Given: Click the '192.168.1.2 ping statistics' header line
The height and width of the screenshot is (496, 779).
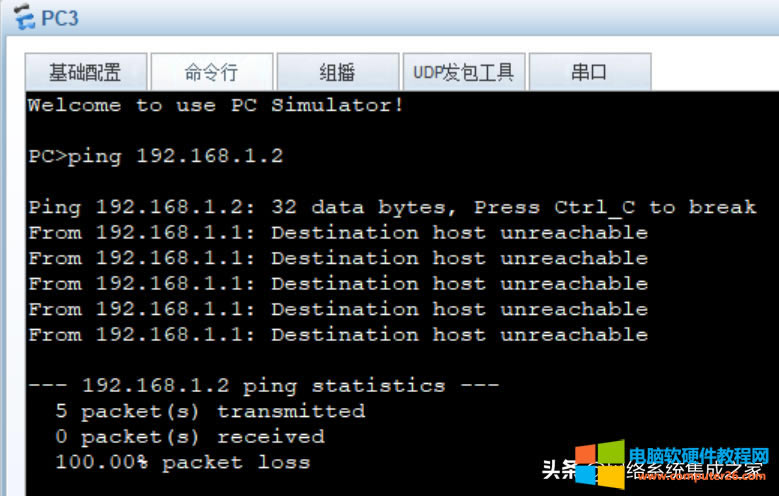Looking at the screenshot, I should (x=263, y=386).
